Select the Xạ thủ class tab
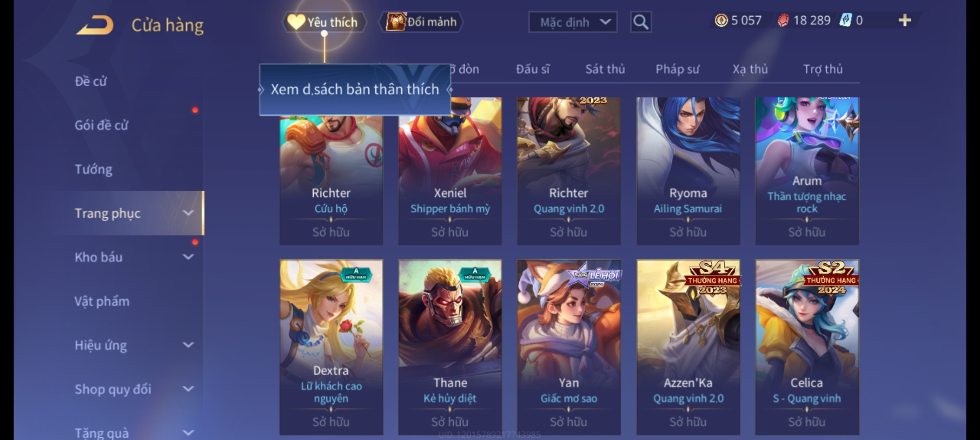 click(750, 69)
